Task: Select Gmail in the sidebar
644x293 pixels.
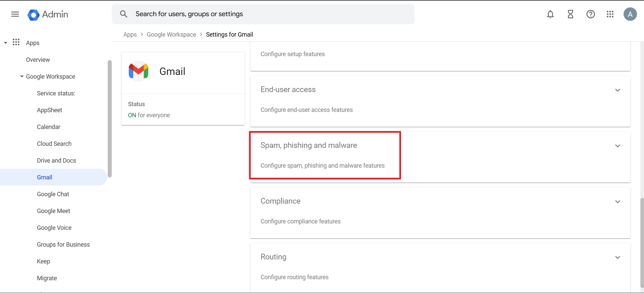Action: click(54, 177)
